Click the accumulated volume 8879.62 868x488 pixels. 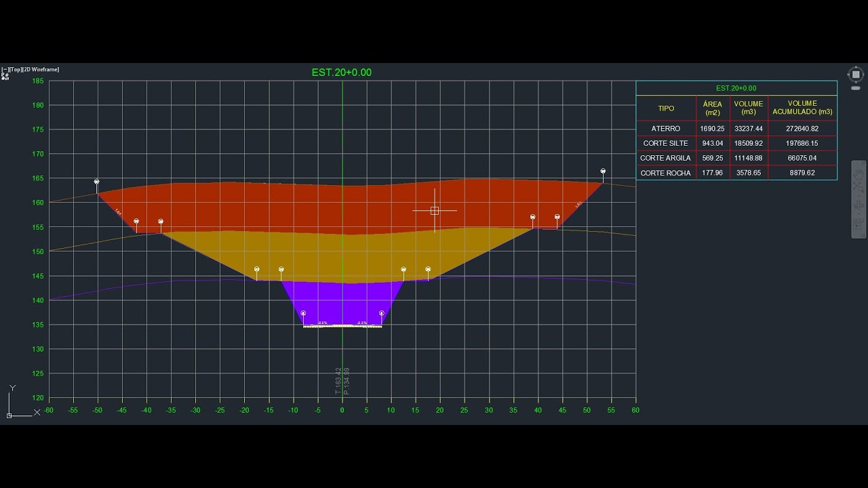coord(803,174)
